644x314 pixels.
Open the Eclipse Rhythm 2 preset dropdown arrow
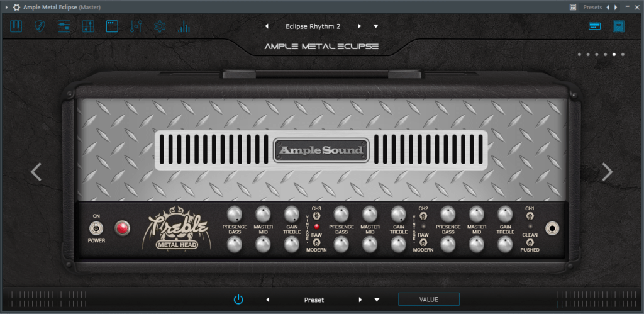(376, 26)
